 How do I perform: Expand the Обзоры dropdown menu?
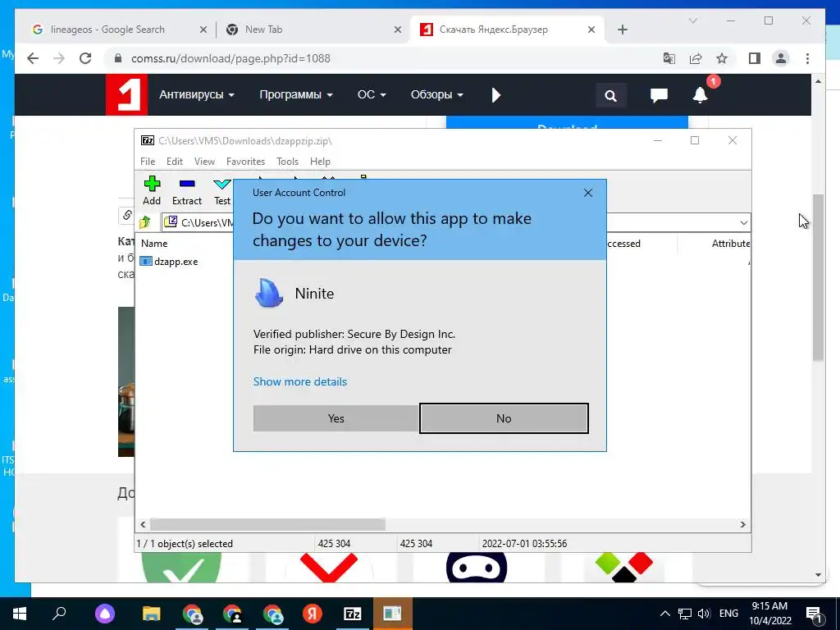click(x=436, y=95)
